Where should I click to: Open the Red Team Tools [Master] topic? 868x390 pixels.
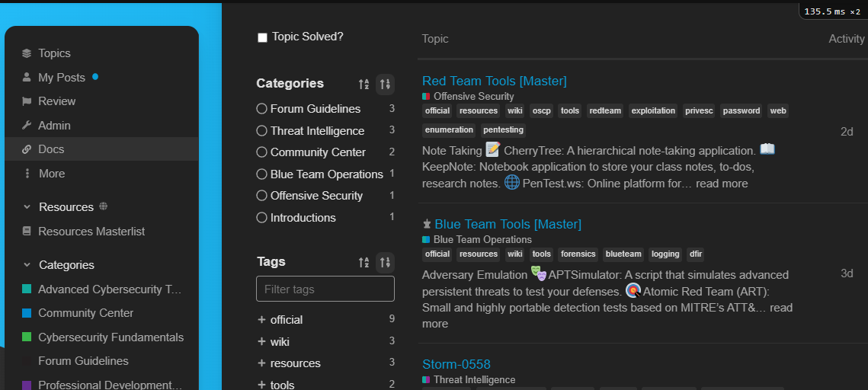(x=494, y=81)
